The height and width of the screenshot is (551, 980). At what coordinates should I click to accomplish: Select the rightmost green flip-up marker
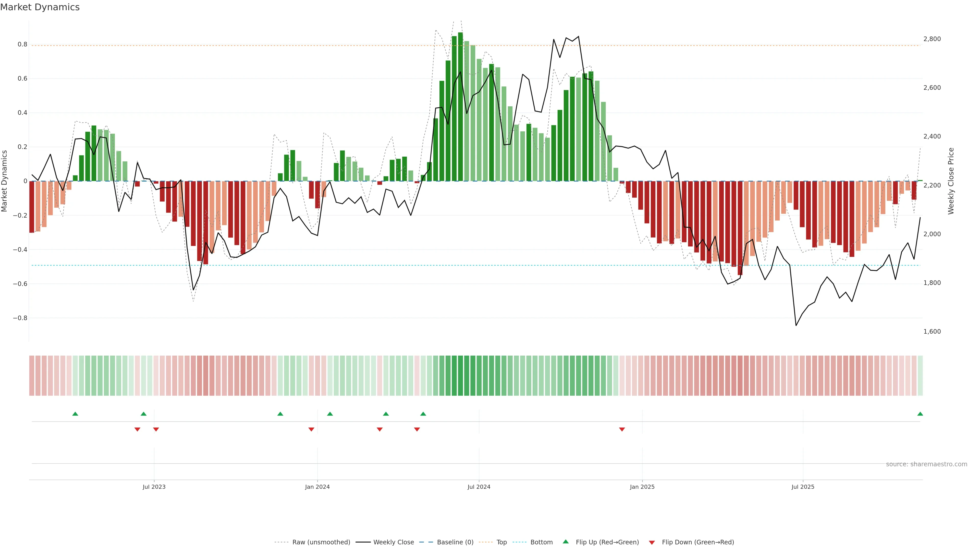point(920,414)
